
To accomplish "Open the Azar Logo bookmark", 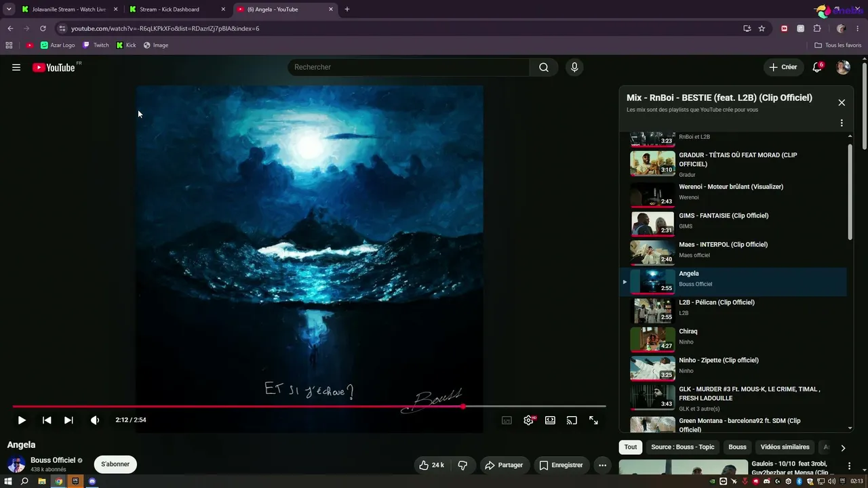I will (58, 45).
